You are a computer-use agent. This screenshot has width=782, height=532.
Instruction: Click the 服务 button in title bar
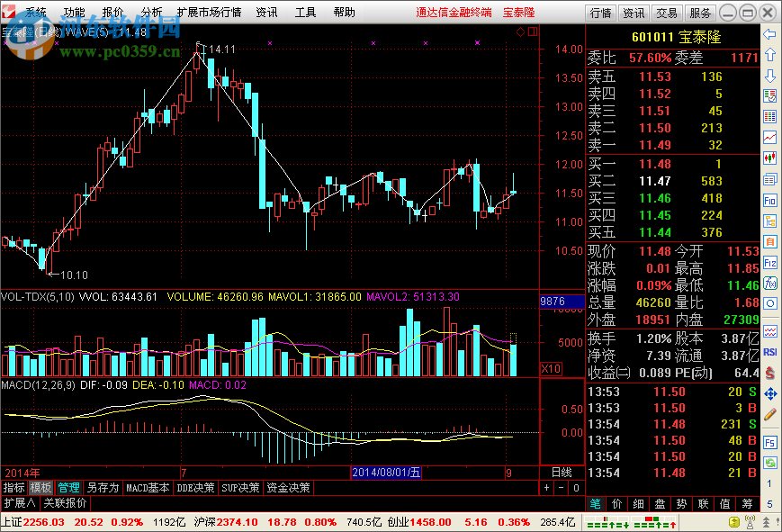click(x=700, y=13)
